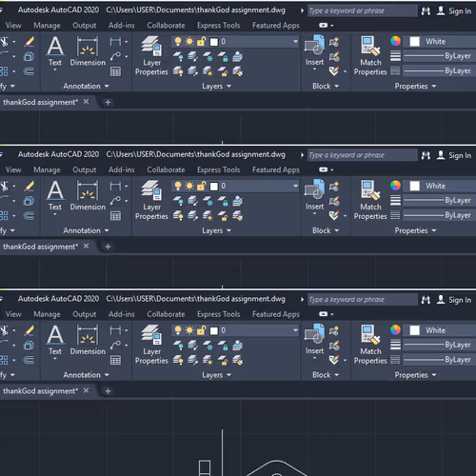Click the Unisolate layer icon in the bottom copy
This screenshot has width=476, height=476.
point(192,360)
